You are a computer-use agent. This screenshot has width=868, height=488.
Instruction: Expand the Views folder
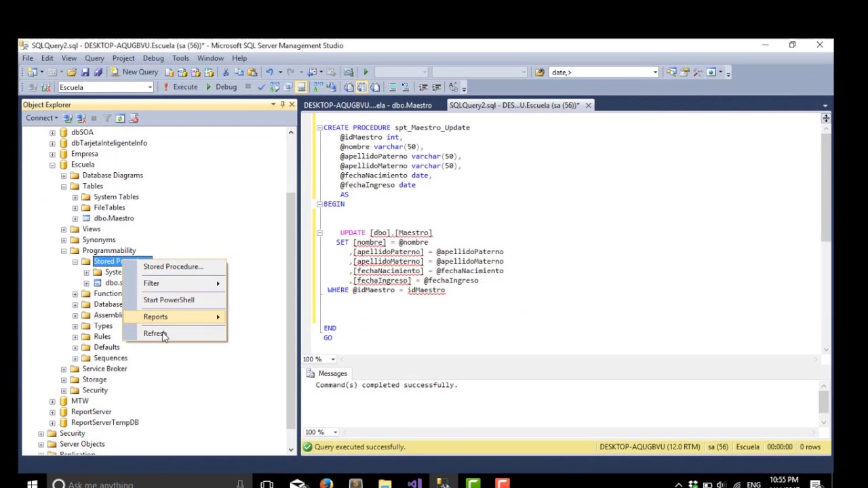(64, 229)
